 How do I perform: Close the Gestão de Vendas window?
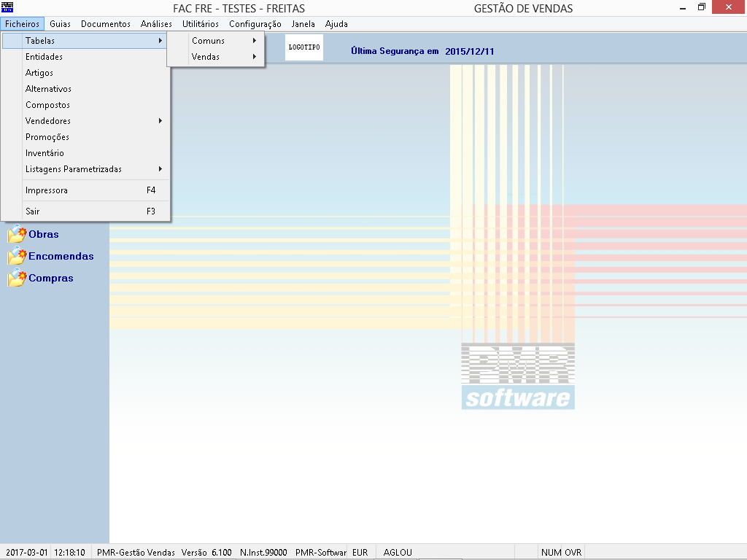(x=729, y=7)
